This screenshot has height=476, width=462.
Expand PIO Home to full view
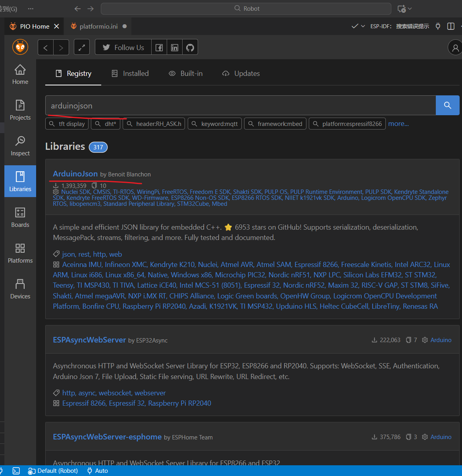[82, 47]
